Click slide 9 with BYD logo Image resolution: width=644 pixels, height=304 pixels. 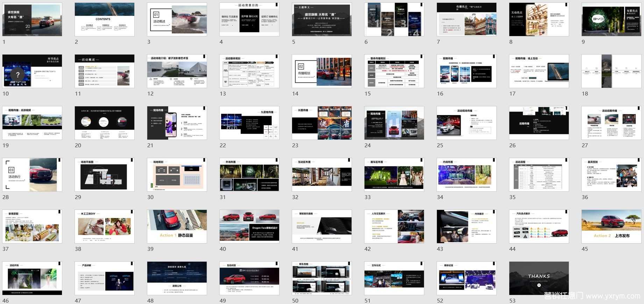point(611,19)
